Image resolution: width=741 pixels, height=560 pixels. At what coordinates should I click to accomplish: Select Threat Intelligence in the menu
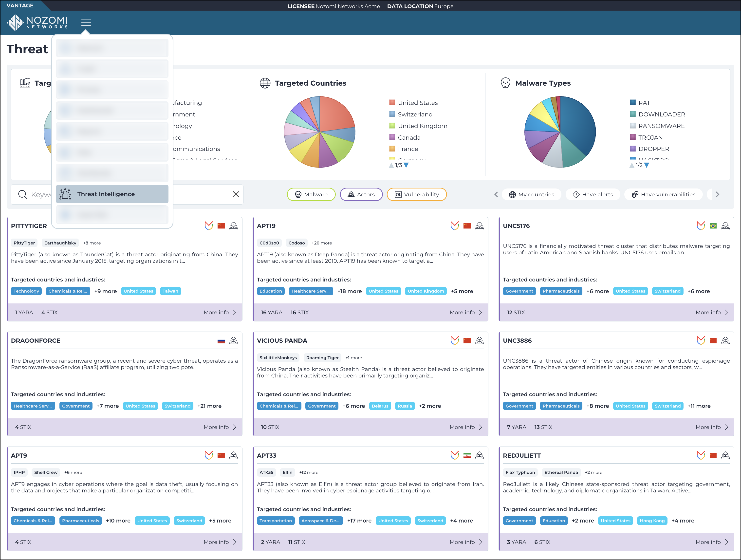112,194
